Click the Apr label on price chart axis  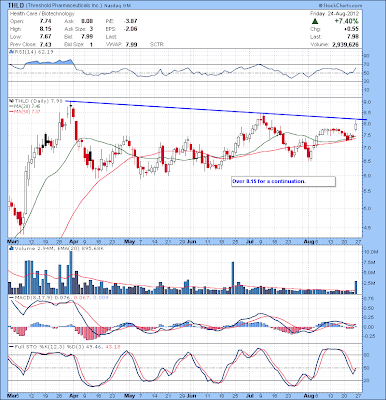[x=75, y=241]
